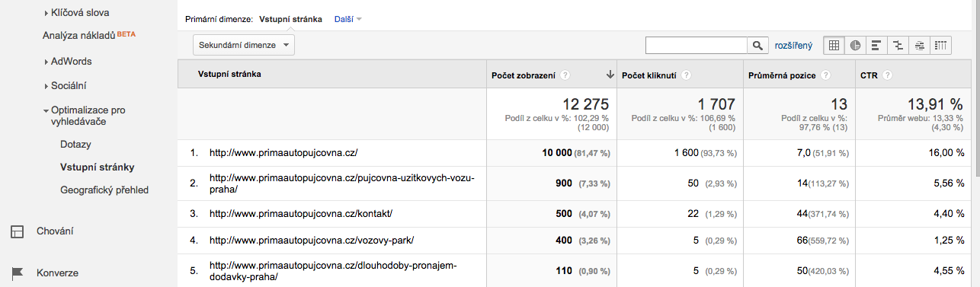Switch to pie chart percentage view
Screen dimensions: 980x287
[856, 46]
